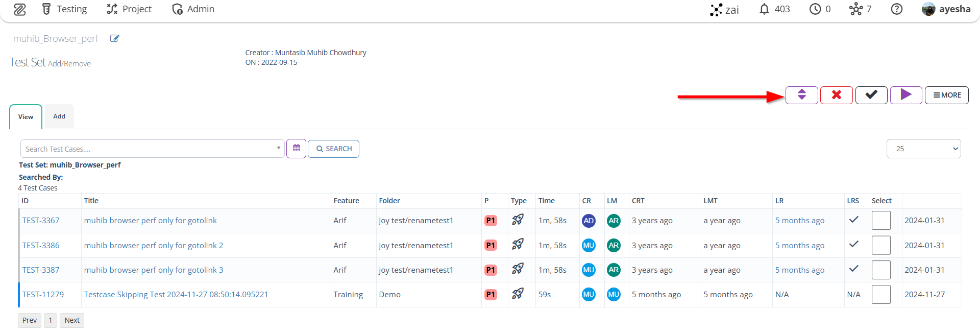This screenshot has height=335, width=980.
Task: Select checkbox for TEST-3367 row
Action: click(x=881, y=221)
